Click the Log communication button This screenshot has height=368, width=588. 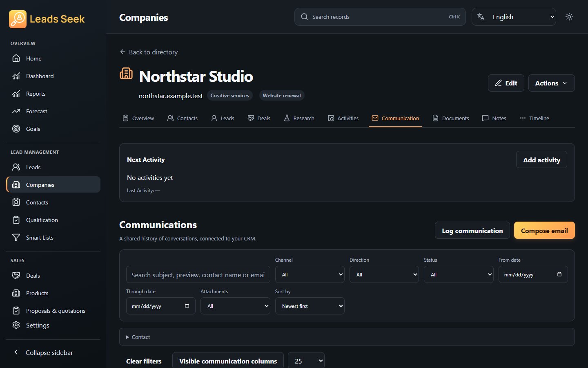click(x=472, y=231)
